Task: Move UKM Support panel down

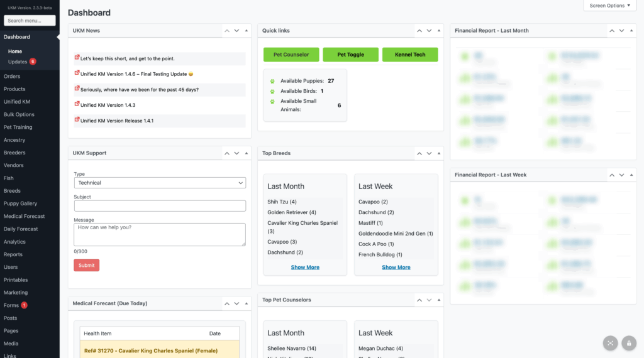Action: [236, 153]
